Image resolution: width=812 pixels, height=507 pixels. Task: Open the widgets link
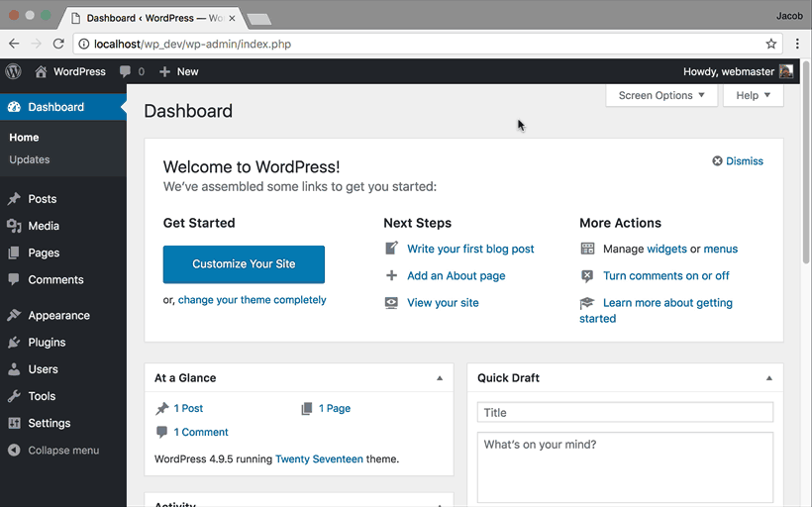pyautogui.click(x=666, y=249)
